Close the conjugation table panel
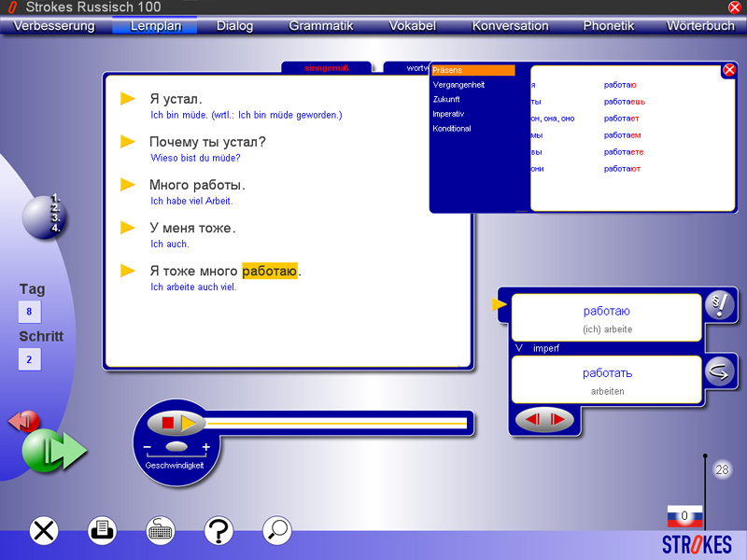 [729, 70]
